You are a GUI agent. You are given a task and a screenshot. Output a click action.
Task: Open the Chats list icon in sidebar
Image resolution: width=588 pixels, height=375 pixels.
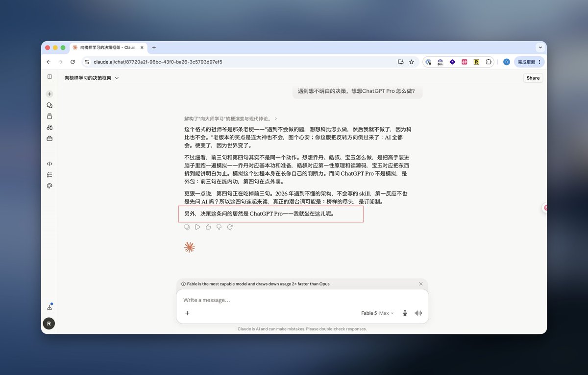pos(49,105)
